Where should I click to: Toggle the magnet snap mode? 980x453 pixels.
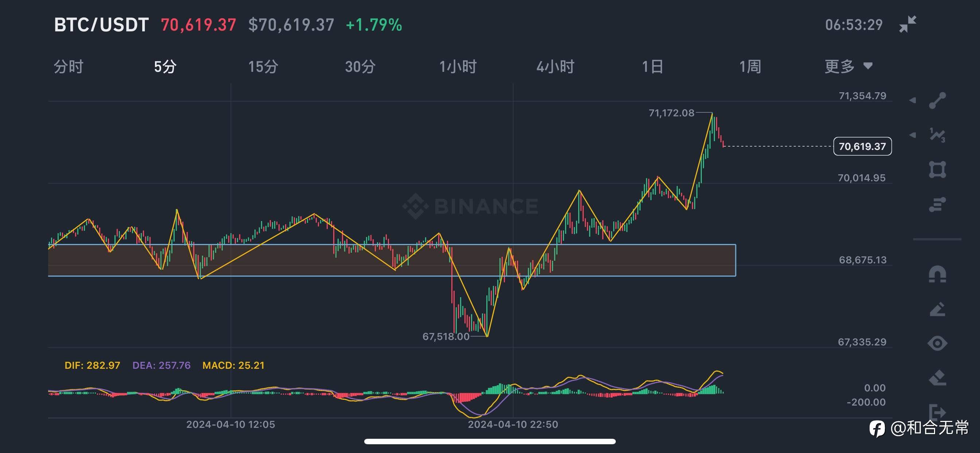pos(937,274)
